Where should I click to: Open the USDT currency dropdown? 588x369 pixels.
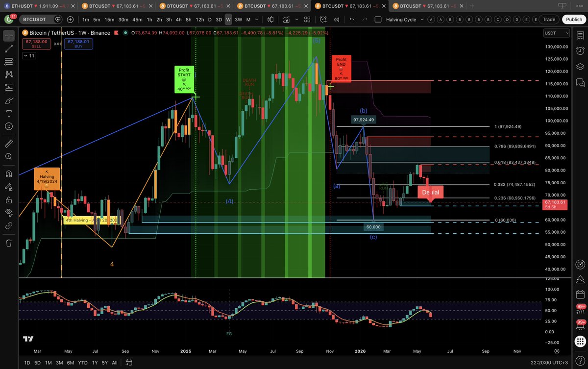(x=557, y=33)
